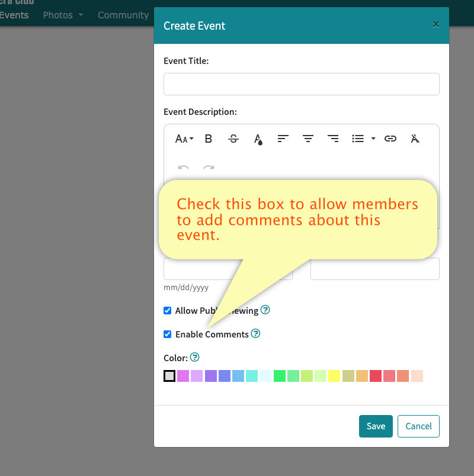Open the font size dropdown in editor toolbar
The height and width of the screenshot is (476, 474).
(184, 139)
